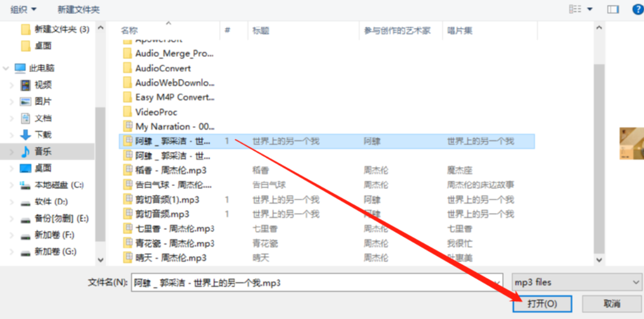The image size is (644, 319).
Task: Expand the 图片 tree node
Action: coord(12,102)
